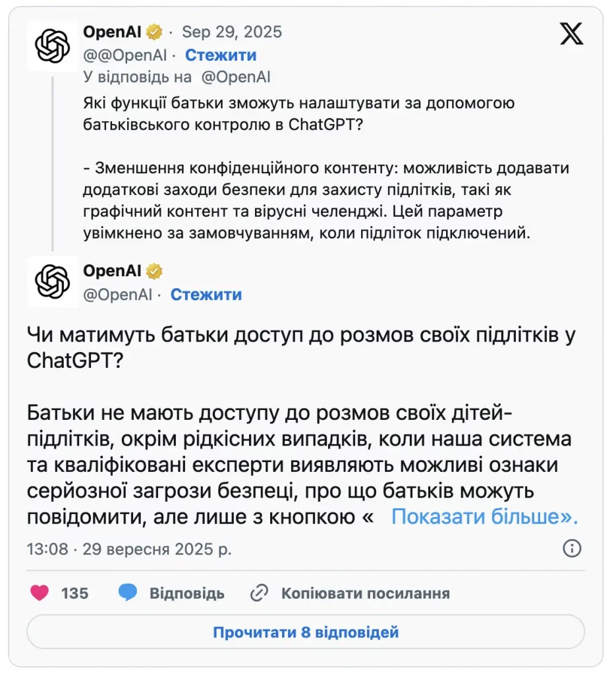Click "Стежити" next to the @@OpenAI handle

coord(221,55)
